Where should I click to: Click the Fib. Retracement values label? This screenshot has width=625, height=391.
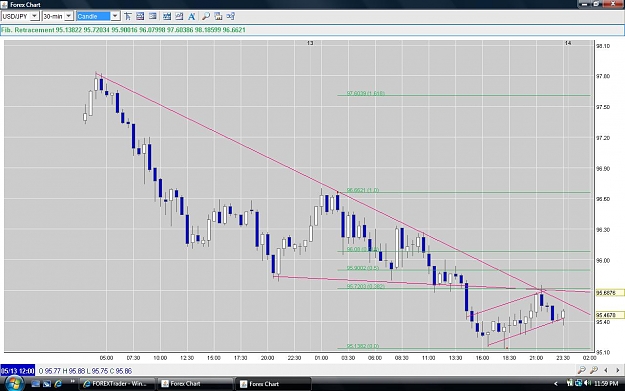pyautogui.click(x=123, y=30)
